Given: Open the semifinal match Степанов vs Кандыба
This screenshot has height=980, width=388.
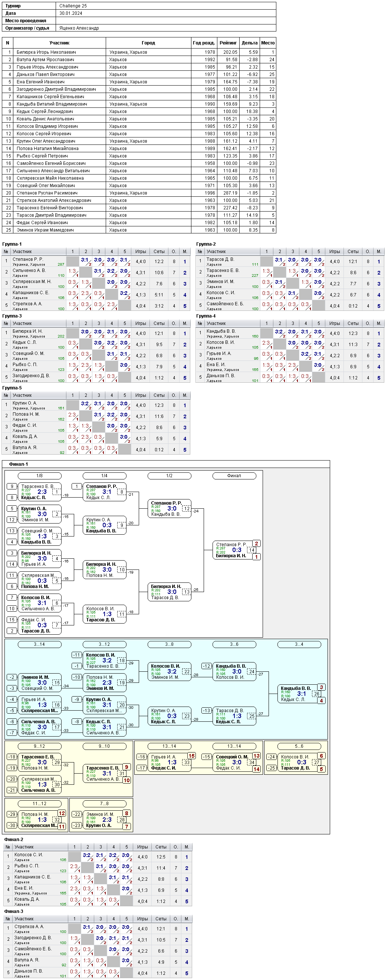Looking at the screenshot, I should point(170,509).
